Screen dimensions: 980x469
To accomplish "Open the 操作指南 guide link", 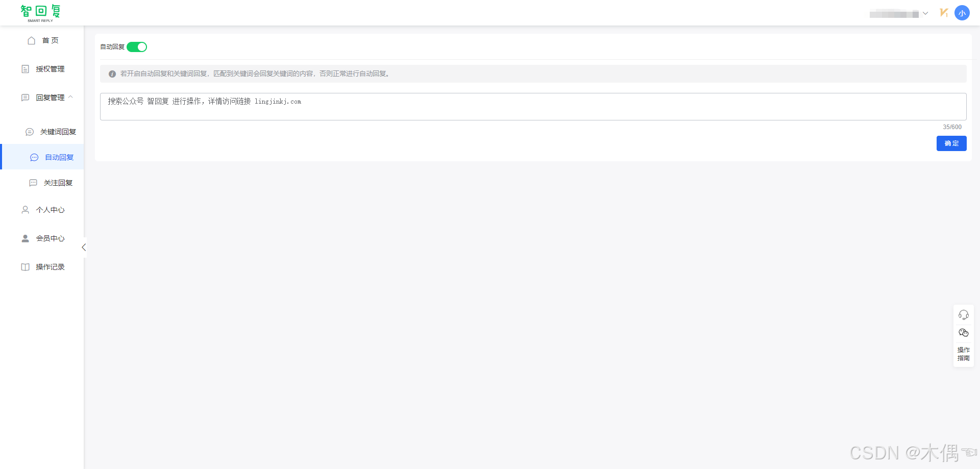I will 964,354.
